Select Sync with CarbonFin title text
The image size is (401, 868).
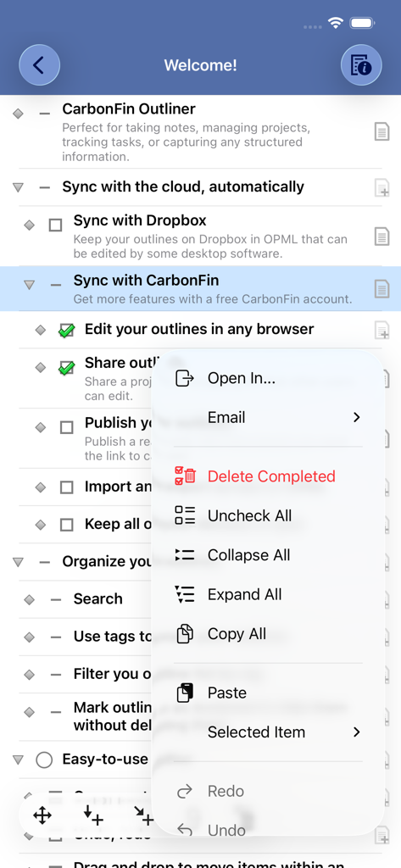[x=146, y=280]
